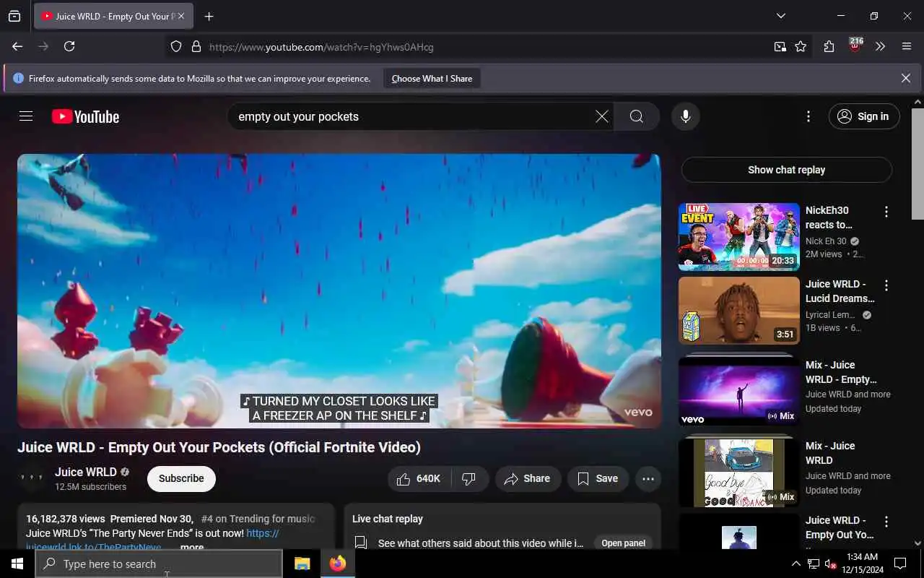924x578 pixels.
Task: Open Juice WRLD channel name link
Action: pyautogui.click(x=86, y=472)
